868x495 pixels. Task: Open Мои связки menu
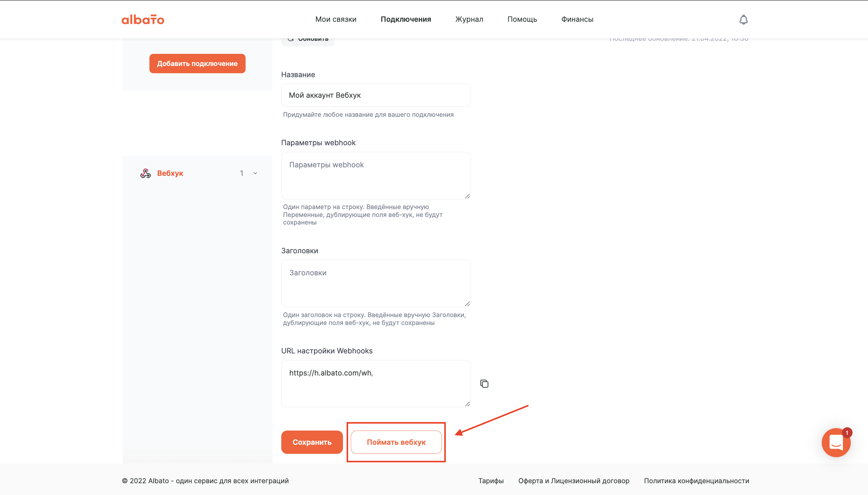tap(336, 19)
